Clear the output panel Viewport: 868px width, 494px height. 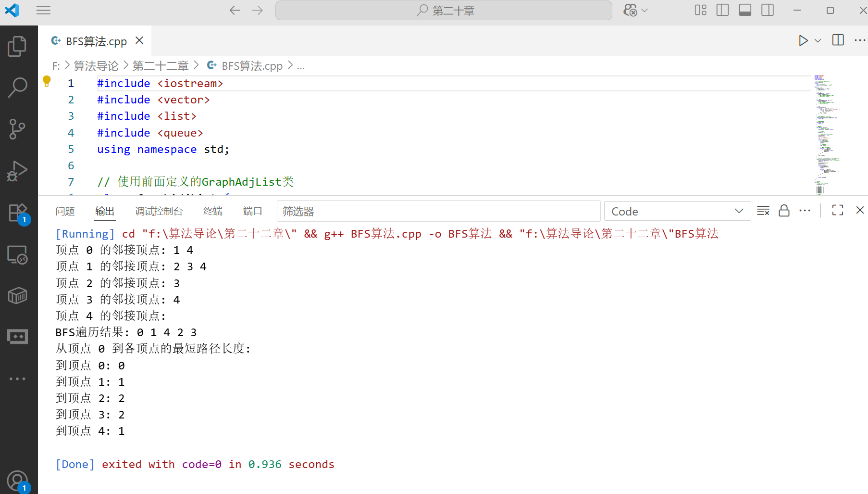click(x=763, y=211)
